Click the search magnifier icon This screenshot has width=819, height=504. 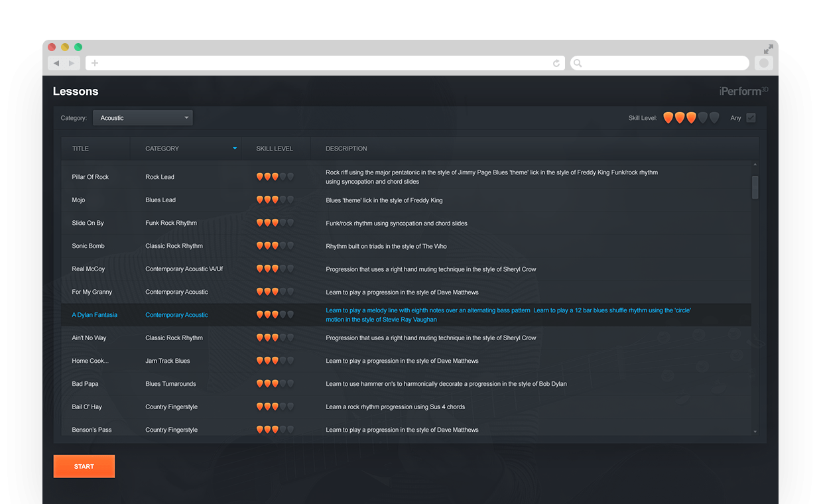(x=578, y=63)
